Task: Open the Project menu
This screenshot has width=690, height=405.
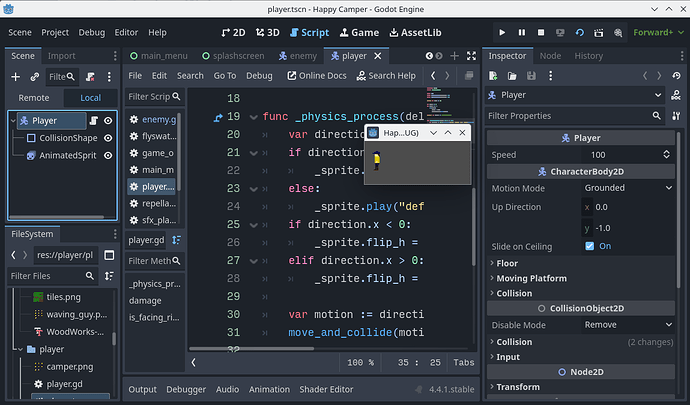Action: tap(55, 33)
